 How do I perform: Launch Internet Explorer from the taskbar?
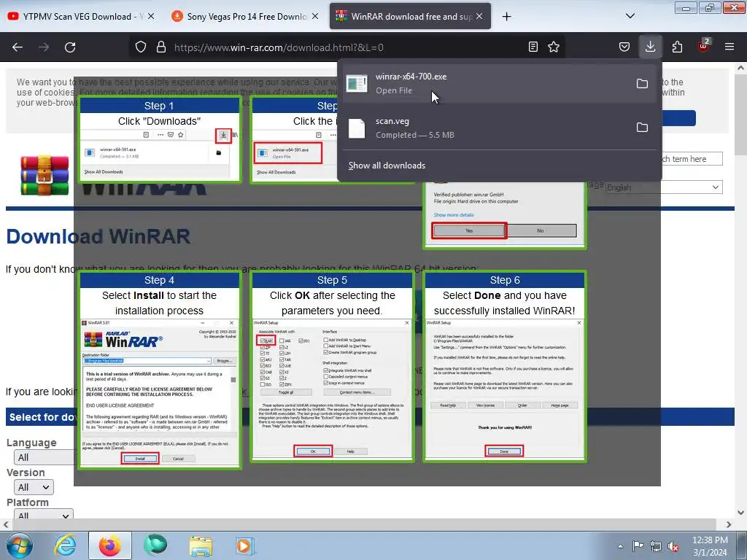coord(65,545)
